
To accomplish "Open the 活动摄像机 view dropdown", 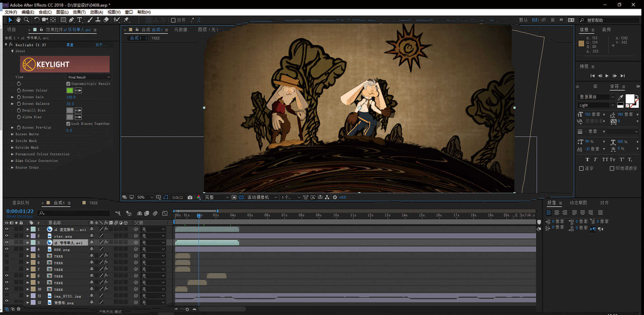I will coord(261,197).
